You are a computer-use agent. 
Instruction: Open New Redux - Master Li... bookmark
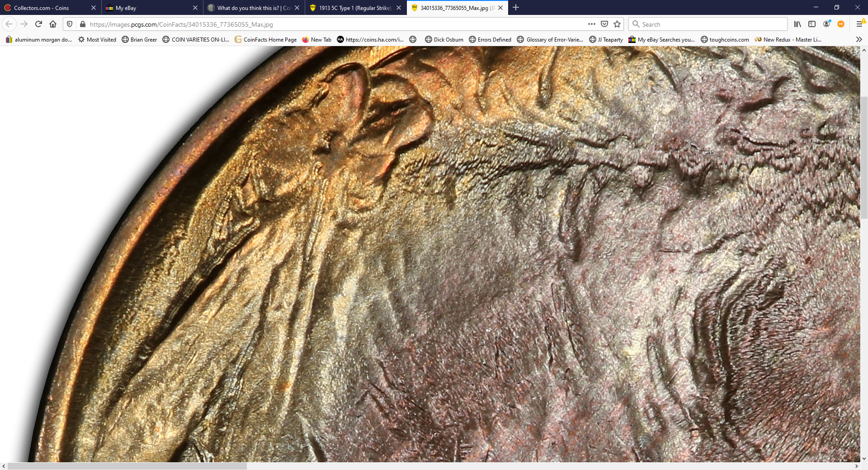(788, 39)
